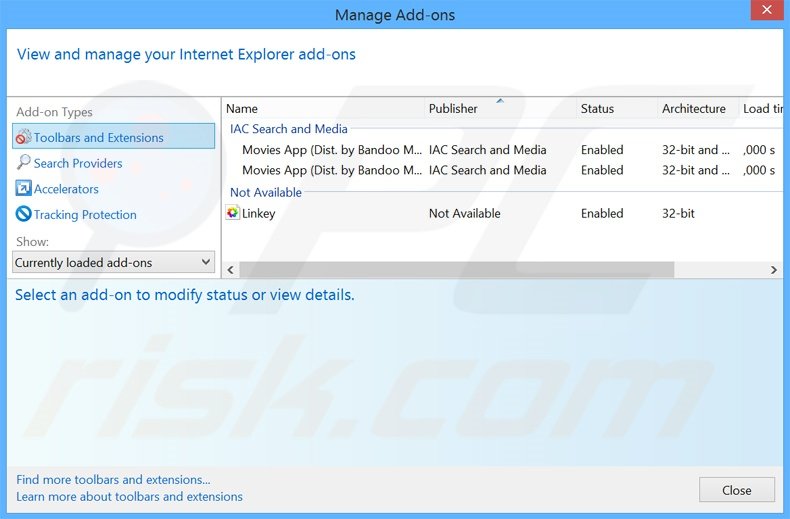
Task: Click the Toolbars and Extensions gear icon
Action: click(x=23, y=137)
